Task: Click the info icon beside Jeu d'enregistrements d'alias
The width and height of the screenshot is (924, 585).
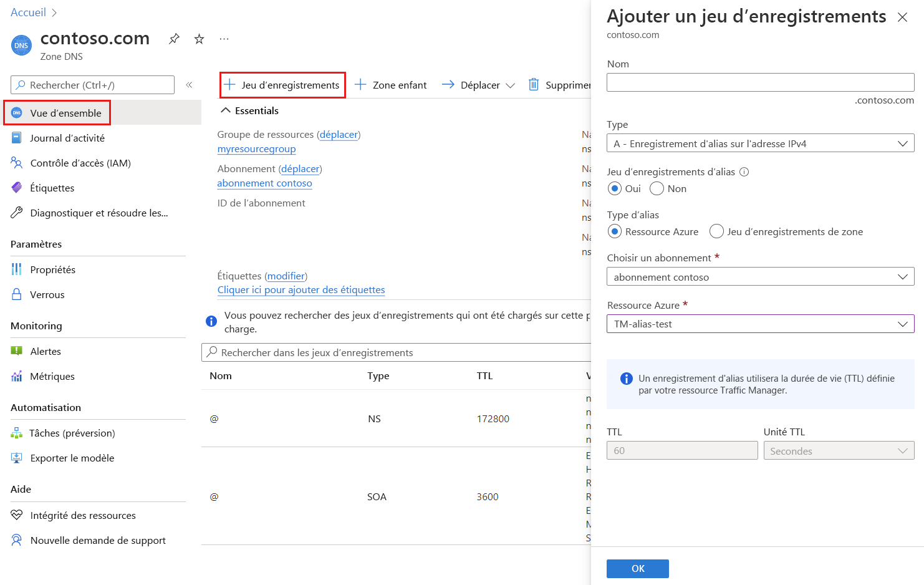Action: (x=744, y=172)
